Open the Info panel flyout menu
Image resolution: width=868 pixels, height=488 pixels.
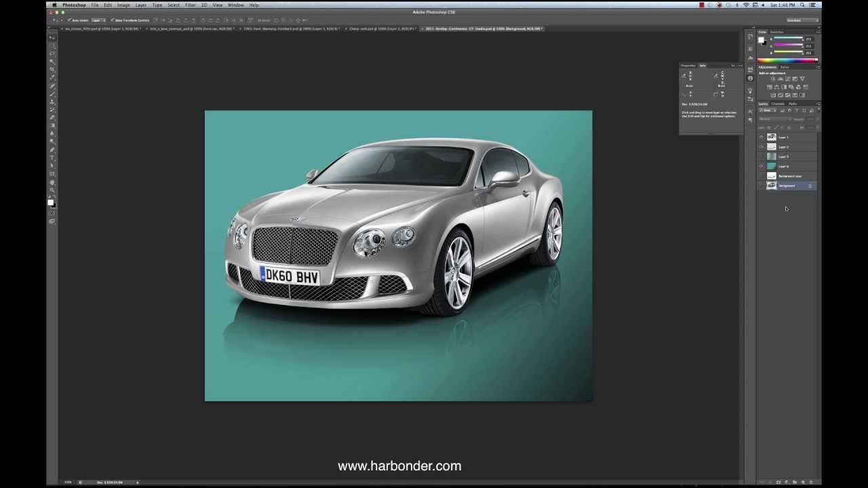tap(740, 65)
